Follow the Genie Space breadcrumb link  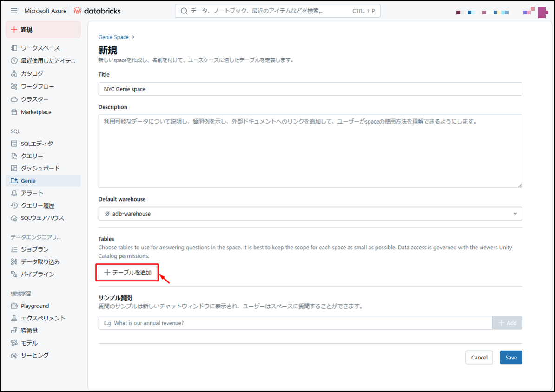click(x=113, y=37)
